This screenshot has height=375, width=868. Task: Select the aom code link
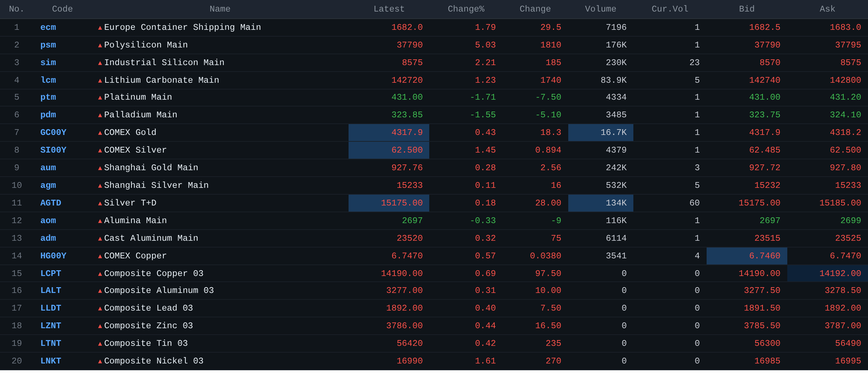tap(48, 221)
